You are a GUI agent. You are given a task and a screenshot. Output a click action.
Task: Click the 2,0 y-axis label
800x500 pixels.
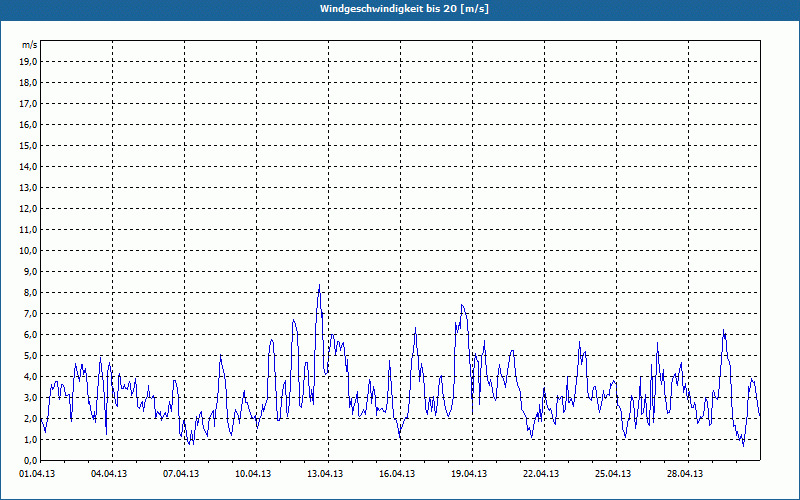pos(30,418)
